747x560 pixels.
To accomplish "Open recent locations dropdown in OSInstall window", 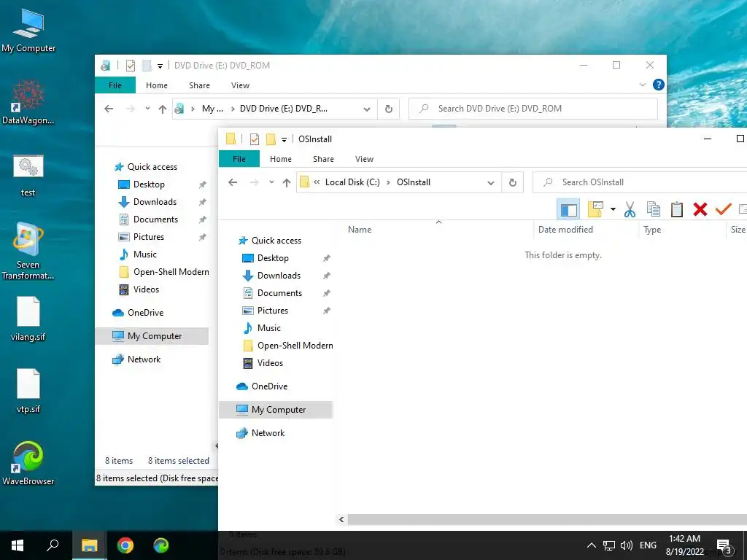I will pos(271,182).
